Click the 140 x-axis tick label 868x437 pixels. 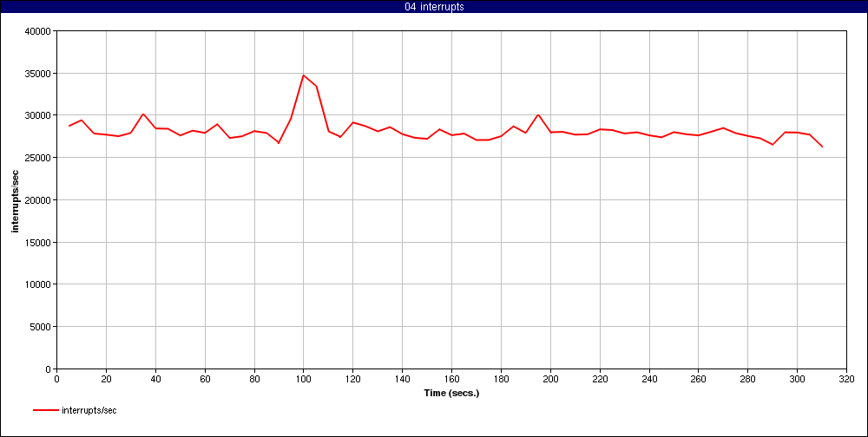coord(403,379)
